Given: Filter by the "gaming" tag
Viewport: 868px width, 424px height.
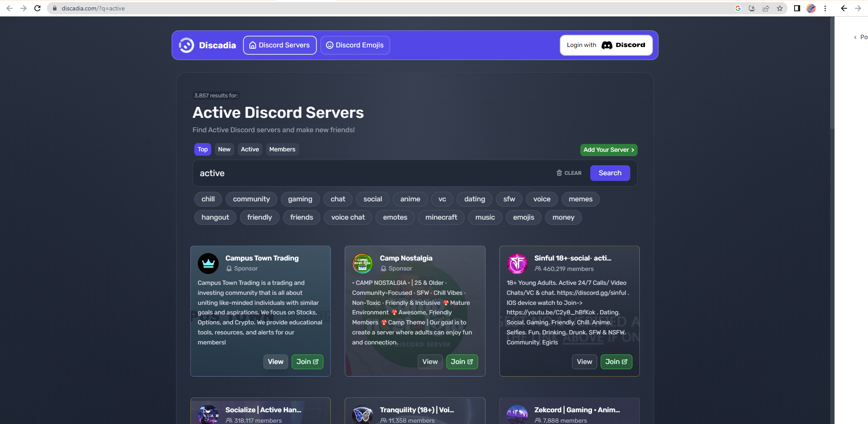Looking at the screenshot, I should pos(300,199).
